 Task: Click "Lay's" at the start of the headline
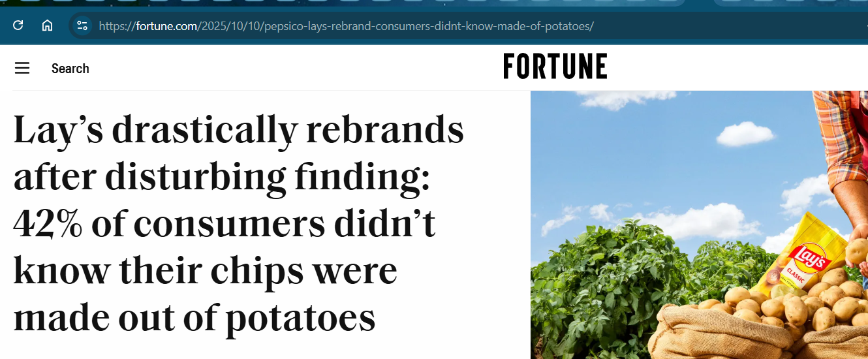[57, 130]
